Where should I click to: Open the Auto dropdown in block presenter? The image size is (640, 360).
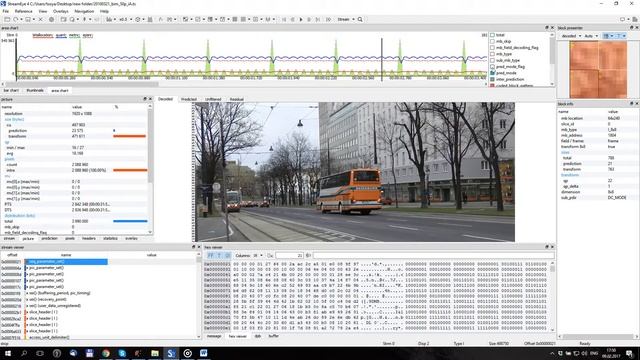pyautogui.click(x=591, y=36)
